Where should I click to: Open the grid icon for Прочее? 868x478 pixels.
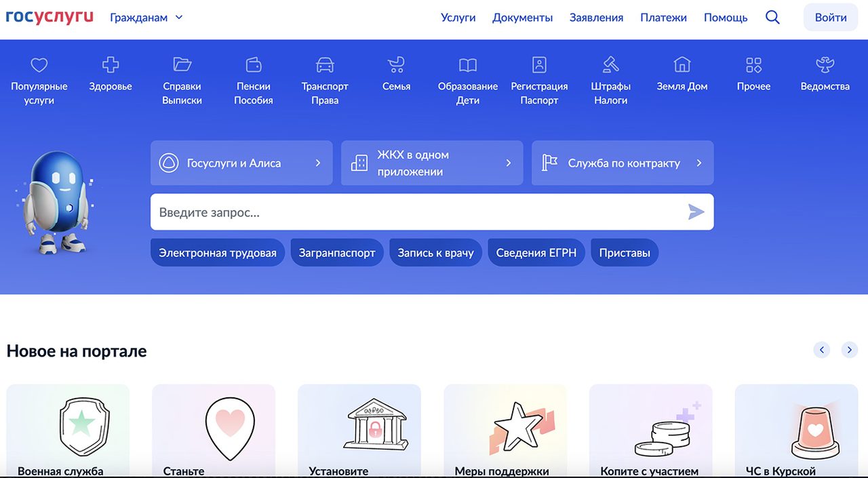coord(754,65)
